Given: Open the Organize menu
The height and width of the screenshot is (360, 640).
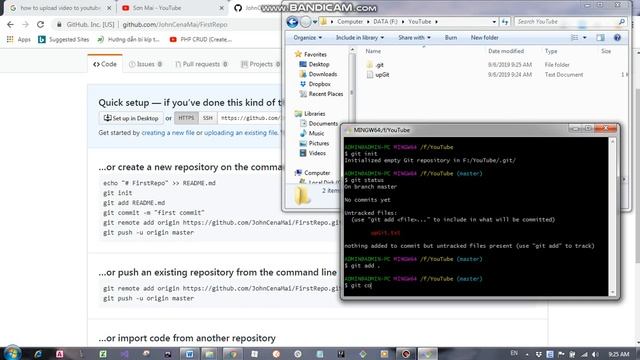Looking at the screenshot, I should [x=307, y=38].
